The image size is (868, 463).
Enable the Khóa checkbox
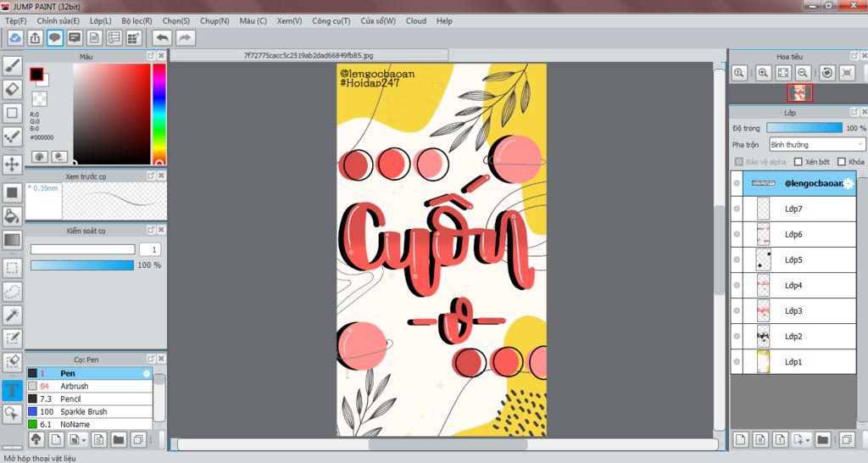tap(842, 162)
